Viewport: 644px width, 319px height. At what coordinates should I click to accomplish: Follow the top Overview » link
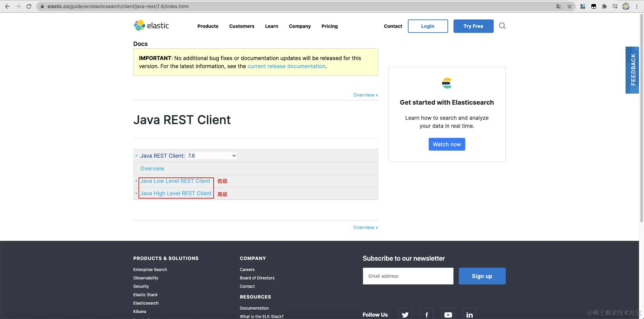[366, 95]
